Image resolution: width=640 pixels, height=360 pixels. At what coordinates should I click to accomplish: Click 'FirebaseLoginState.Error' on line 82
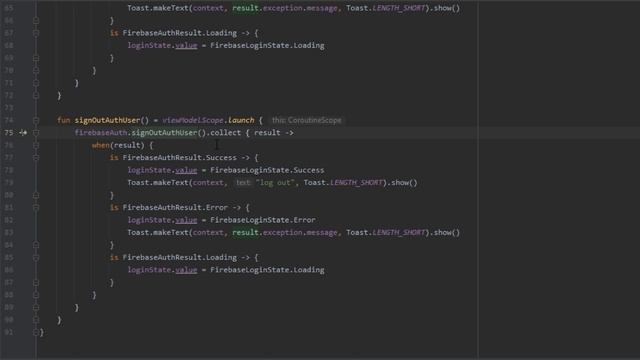point(263,220)
